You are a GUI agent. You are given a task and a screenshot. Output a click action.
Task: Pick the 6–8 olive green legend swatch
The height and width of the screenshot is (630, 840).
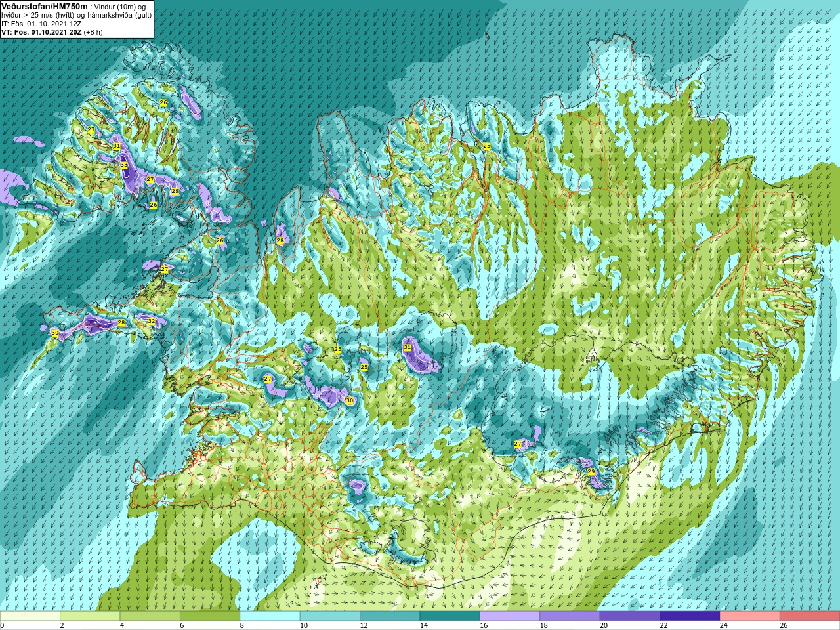(x=210, y=616)
